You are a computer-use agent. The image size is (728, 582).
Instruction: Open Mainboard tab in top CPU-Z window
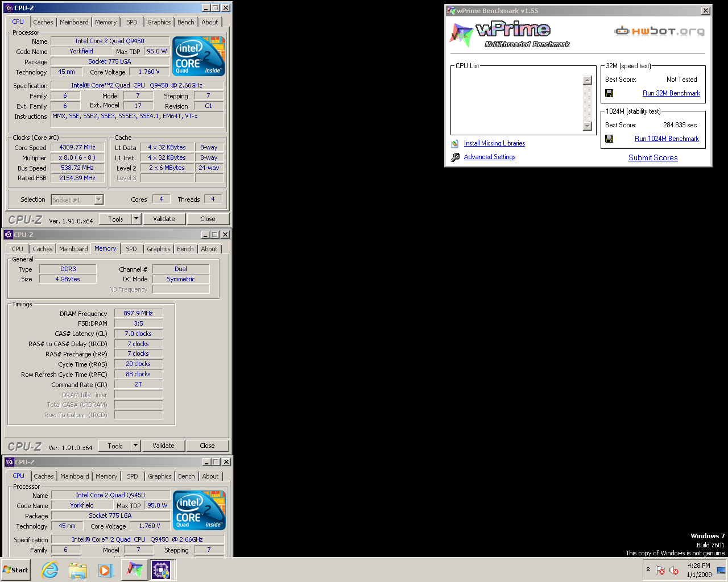74,22
